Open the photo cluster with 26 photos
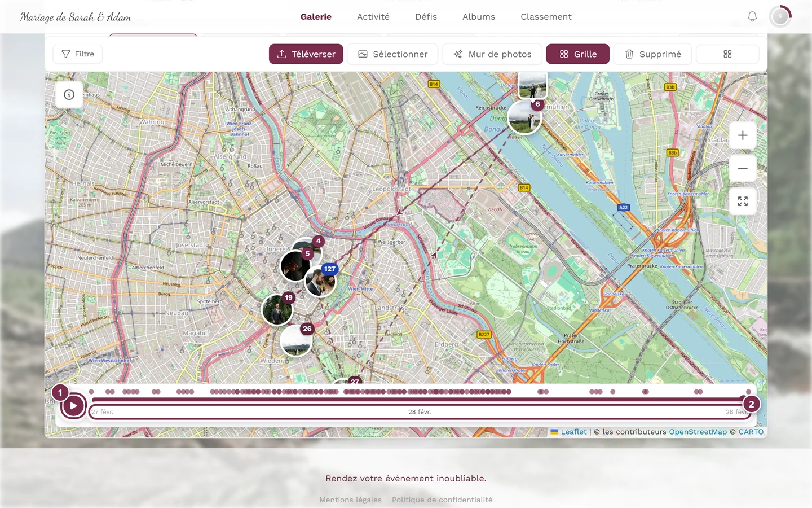The height and width of the screenshot is (508, 812). tap(296, 340)
